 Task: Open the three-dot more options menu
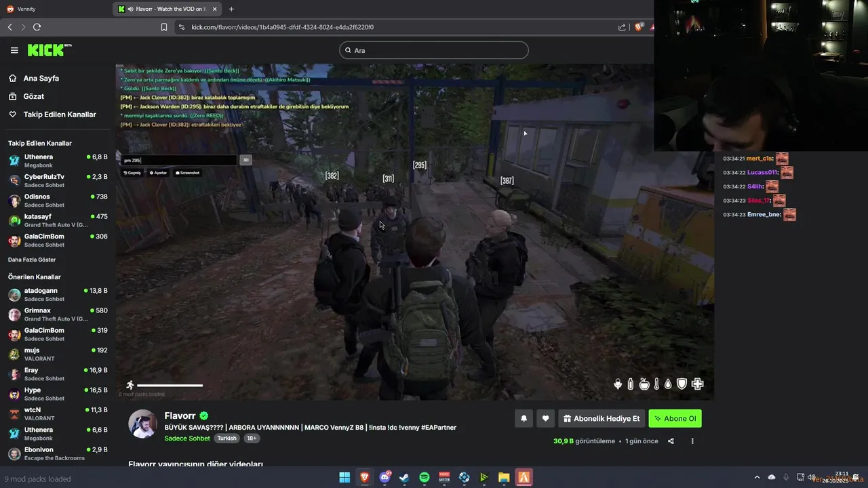(x=692, y=441)
